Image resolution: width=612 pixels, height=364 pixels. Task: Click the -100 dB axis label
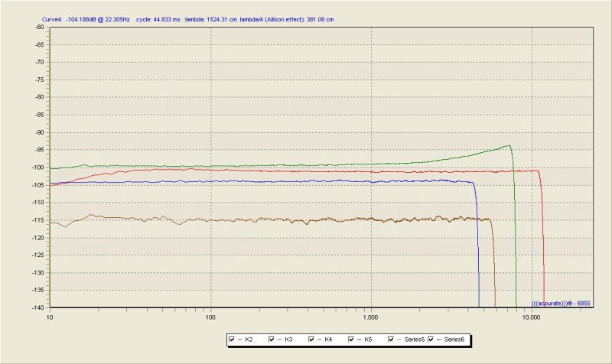40,167
